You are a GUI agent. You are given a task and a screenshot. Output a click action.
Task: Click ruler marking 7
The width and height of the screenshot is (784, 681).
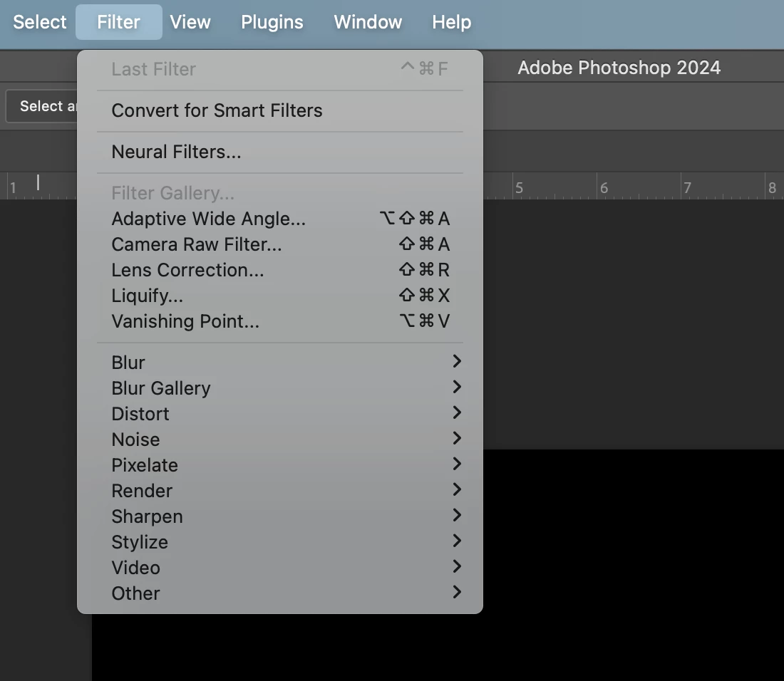point(688,188)
